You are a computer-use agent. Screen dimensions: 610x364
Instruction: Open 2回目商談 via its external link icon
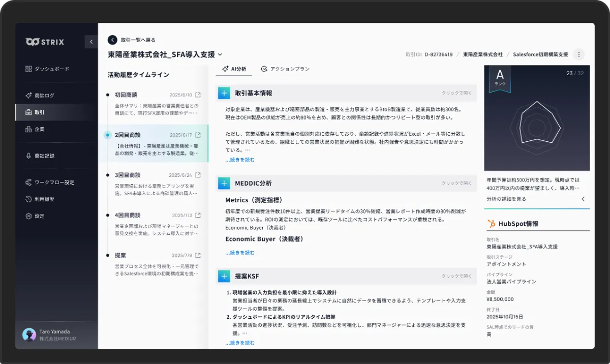198,135
